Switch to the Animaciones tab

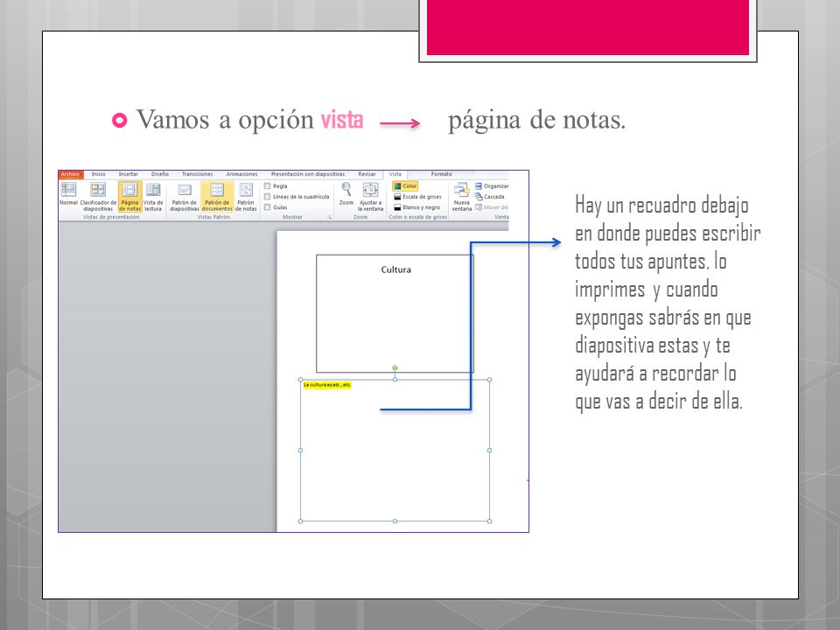(241, 174)
